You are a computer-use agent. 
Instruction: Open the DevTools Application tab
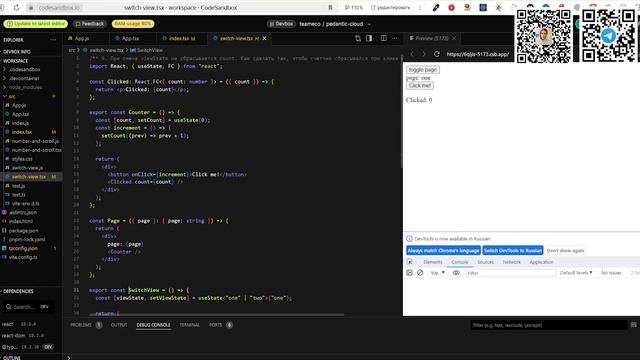pos(541,262)
